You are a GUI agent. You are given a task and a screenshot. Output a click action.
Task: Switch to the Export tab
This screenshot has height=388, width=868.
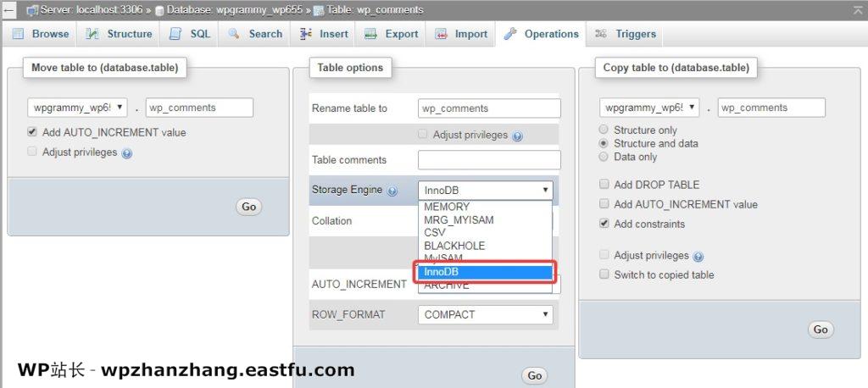pyautogui.click(x=391, y=34)
